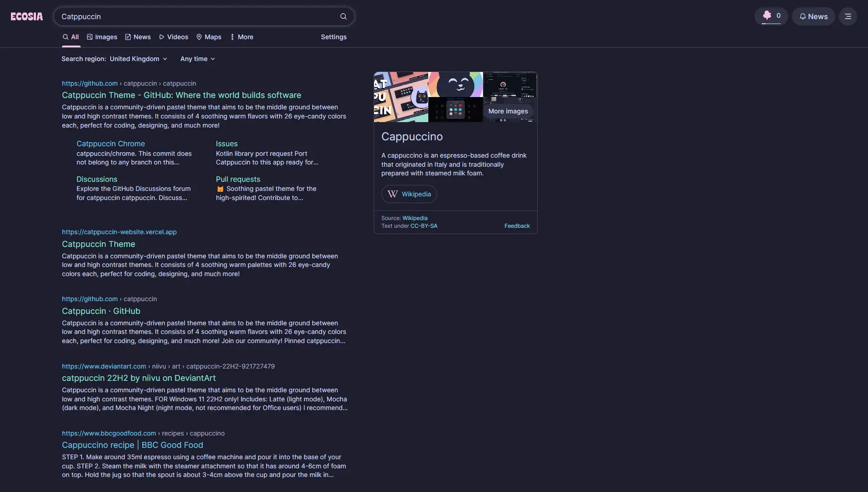868x492 pixels.
Task: Open the Catppuccin banner thumbnail
Action: [401, 97]
